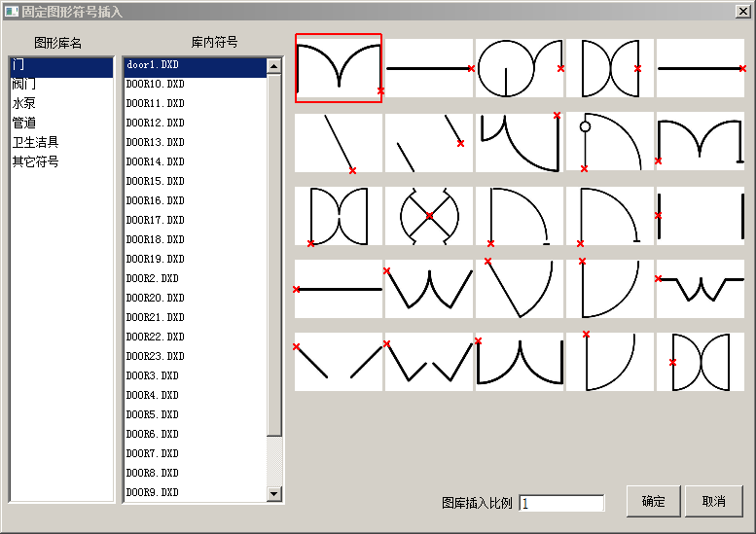756x534 pixels.
Task: Select DOOR18.DXD in the symbol list
Action: click(x=196, y=239)
